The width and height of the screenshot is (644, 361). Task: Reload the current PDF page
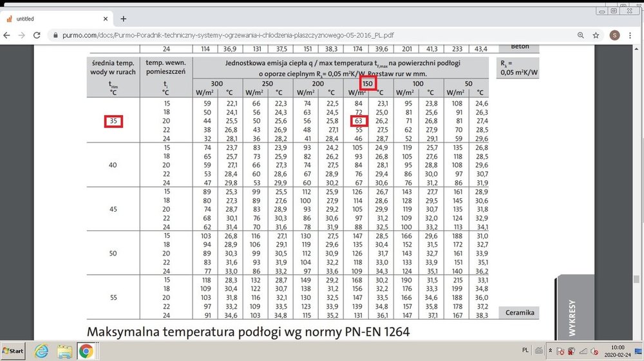tap(37, 35)
